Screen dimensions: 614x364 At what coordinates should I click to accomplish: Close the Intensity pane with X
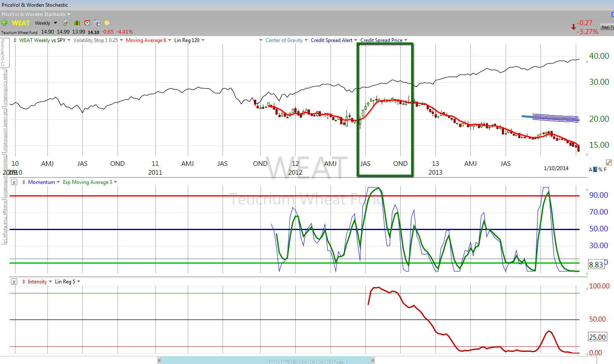(14, 282)
